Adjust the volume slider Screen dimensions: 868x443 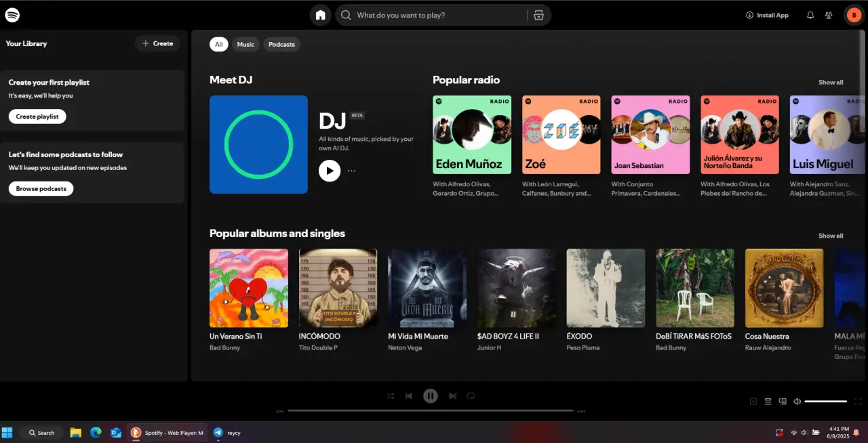825,402
